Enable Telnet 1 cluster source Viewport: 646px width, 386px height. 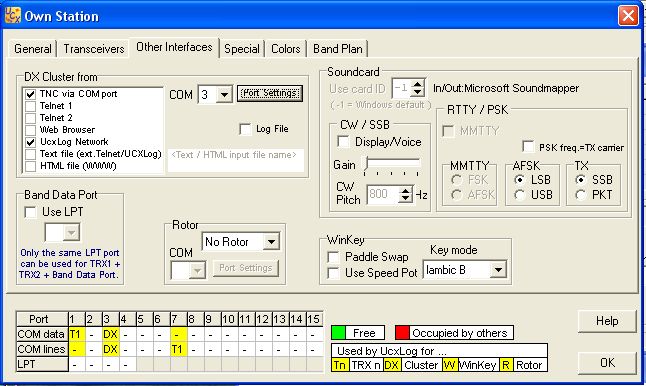[x=30, y=106]
